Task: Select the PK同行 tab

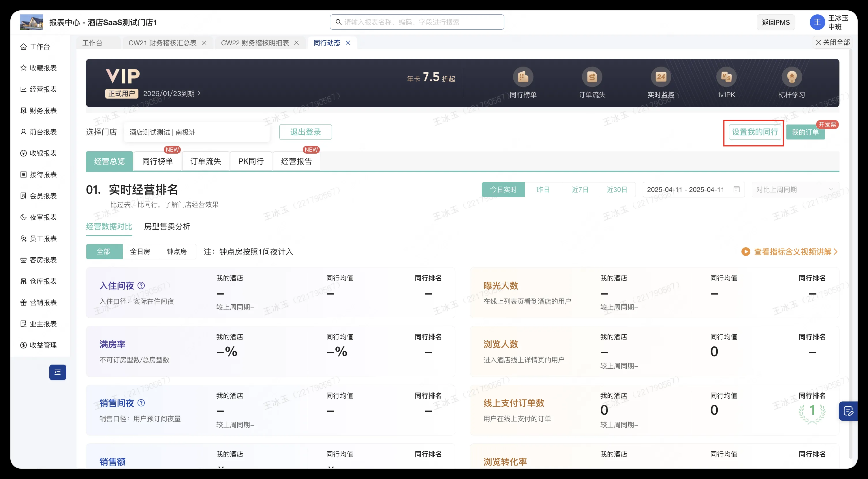Action: 251,161
